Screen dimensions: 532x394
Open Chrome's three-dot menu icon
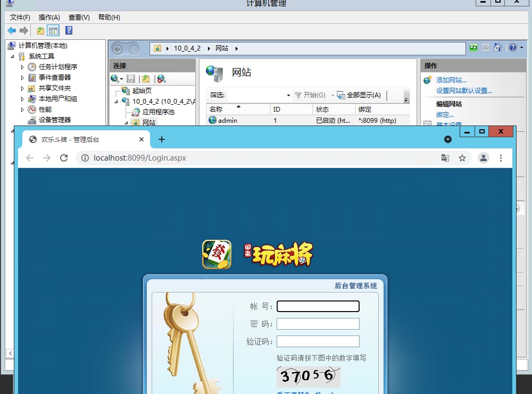[501, 158]
